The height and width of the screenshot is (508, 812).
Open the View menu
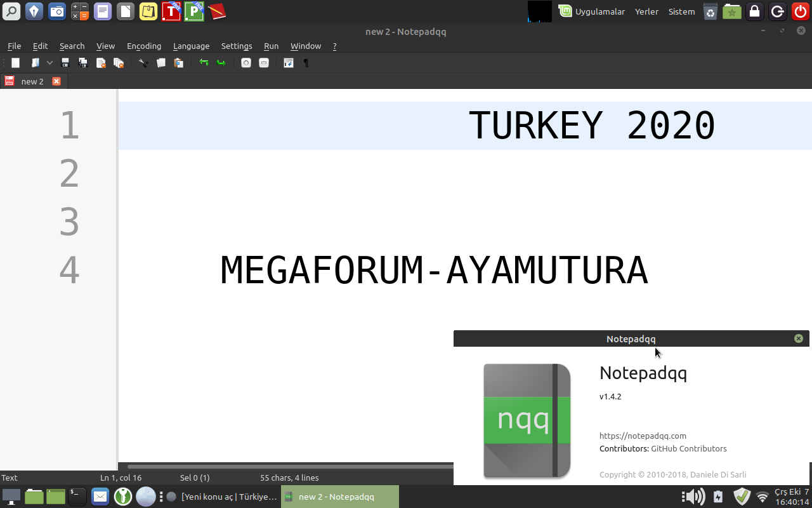105,46
